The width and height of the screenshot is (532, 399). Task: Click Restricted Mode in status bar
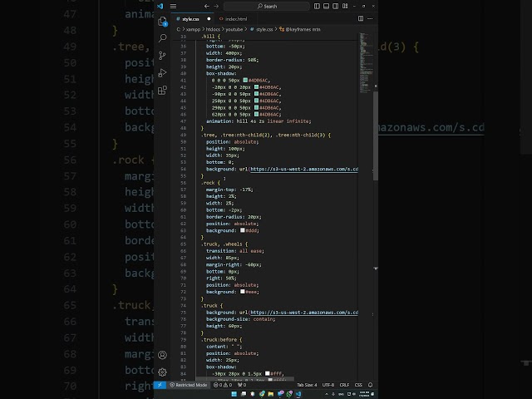189,385
